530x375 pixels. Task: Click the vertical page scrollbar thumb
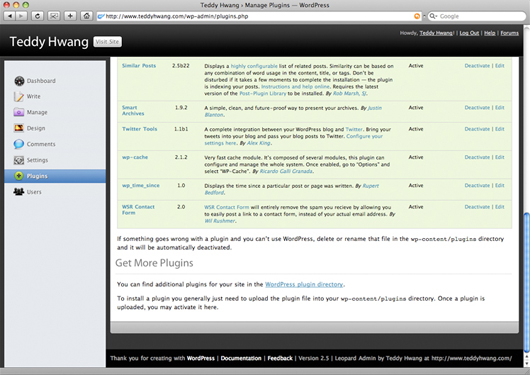click(x=527, y=282)
